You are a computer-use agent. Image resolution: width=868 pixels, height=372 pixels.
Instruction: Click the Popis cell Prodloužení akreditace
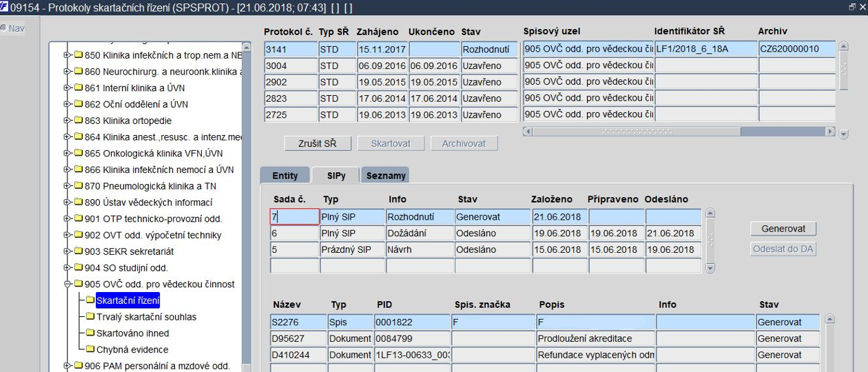pyautogui.click(x=595, y=338)
